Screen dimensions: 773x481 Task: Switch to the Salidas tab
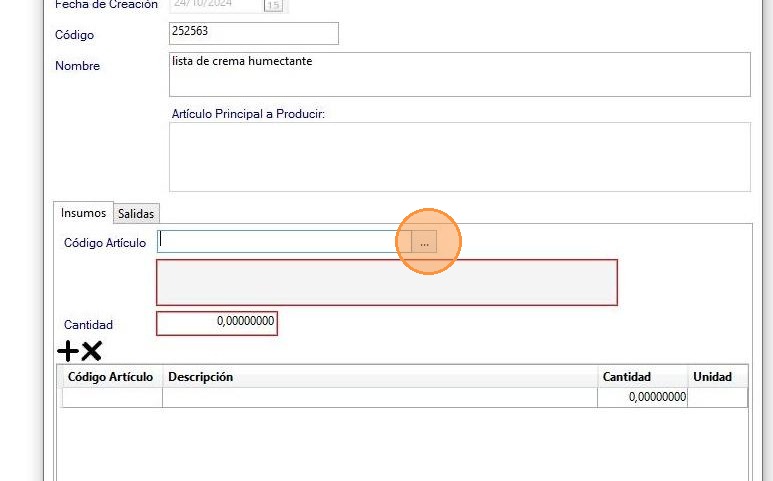137,214
